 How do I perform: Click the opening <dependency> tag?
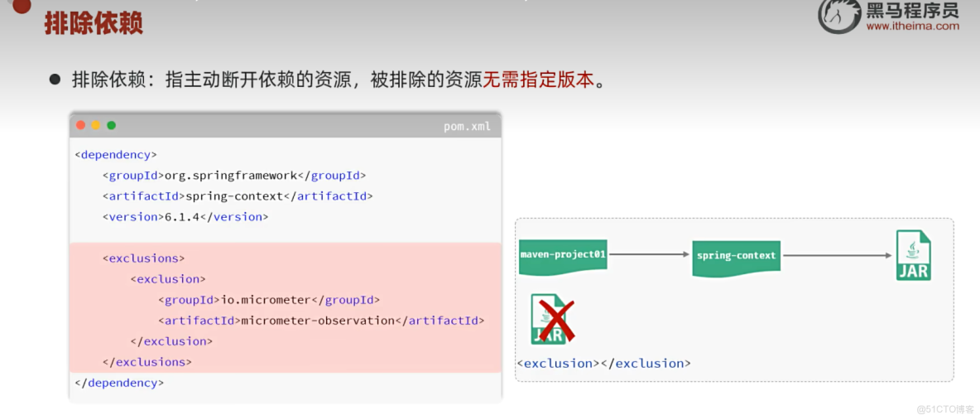(116, 155)
